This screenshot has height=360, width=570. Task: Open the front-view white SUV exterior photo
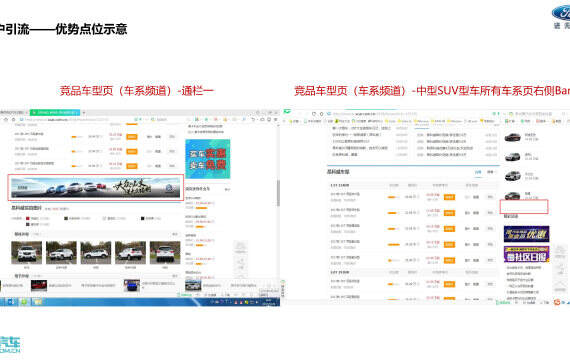27,252
